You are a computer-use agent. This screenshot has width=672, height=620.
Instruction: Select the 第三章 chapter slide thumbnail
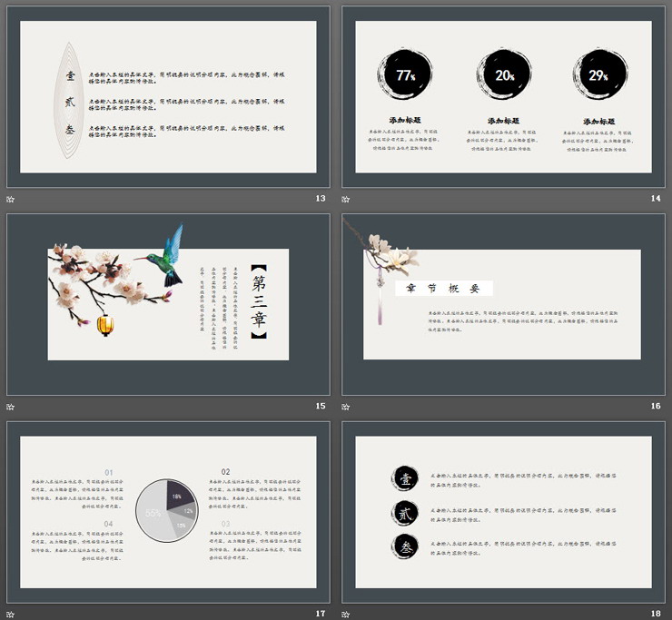tap(167, 304)
